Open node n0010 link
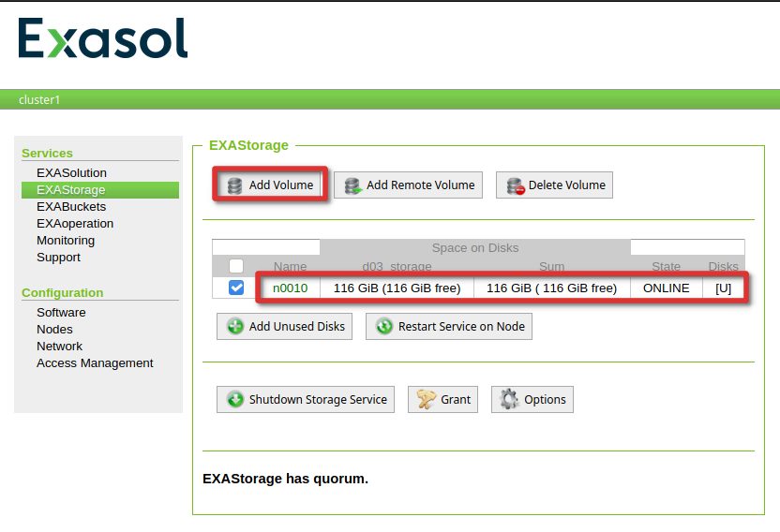Image resolution: width=780 pixels, height=532 pixels. pos(290,288)
